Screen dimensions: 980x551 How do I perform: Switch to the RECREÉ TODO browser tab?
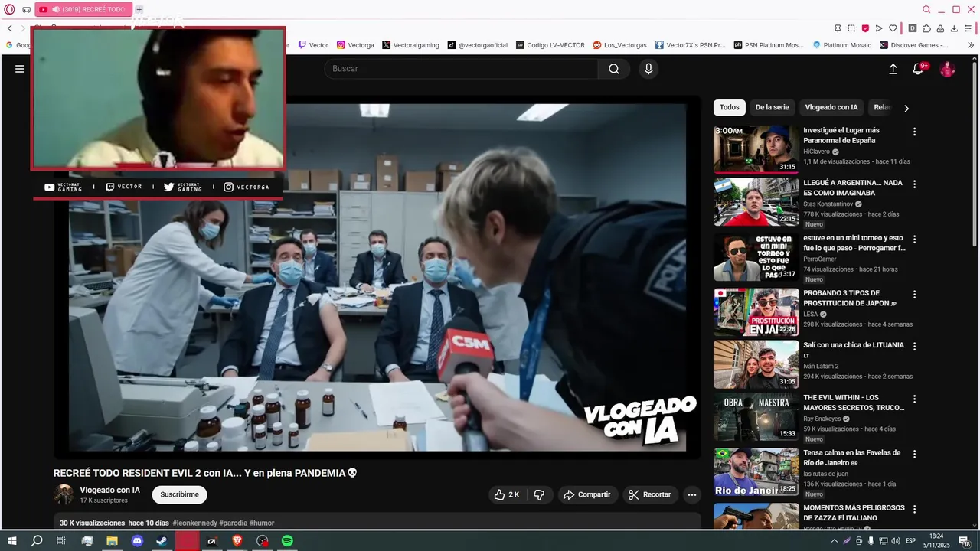pos(83,10)
